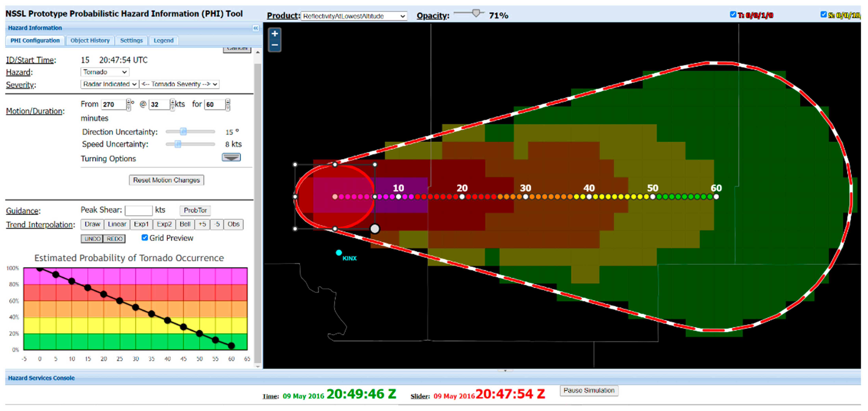Uncheck the Grid Preview checkbox
The width and height of the screenshot is (868, 411).
point(145,238)
